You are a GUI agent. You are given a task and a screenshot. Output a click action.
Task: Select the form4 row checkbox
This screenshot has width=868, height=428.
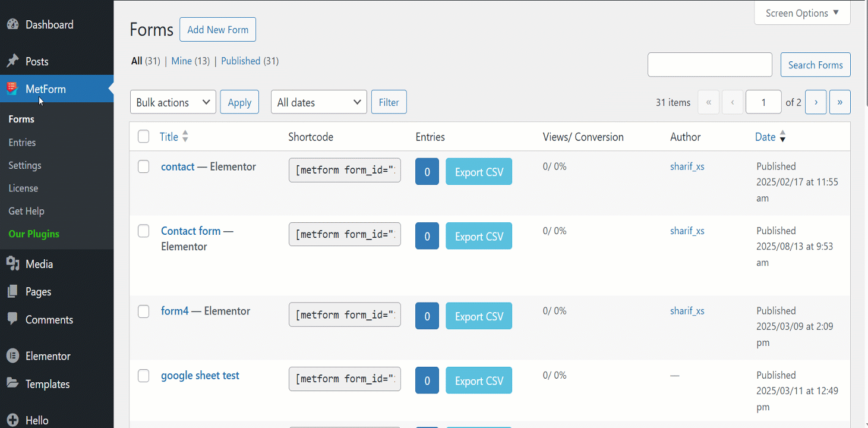point(144,311)
